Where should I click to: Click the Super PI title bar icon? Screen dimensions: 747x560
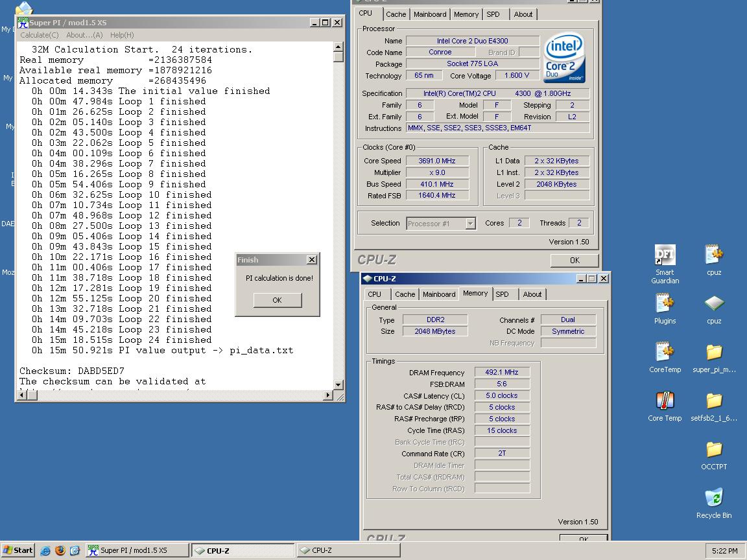coord(23,23)
